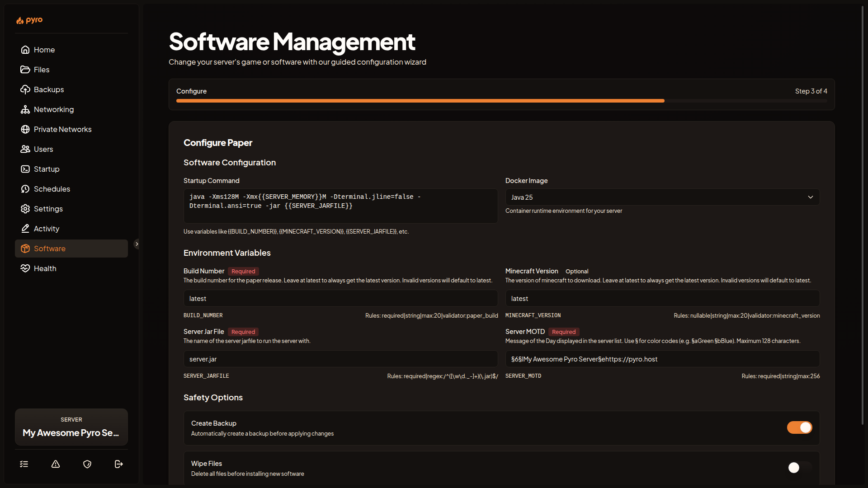Click the page vertical scrollbar
The width and height of the screenshot is (868, 488).
pos(863,215)
